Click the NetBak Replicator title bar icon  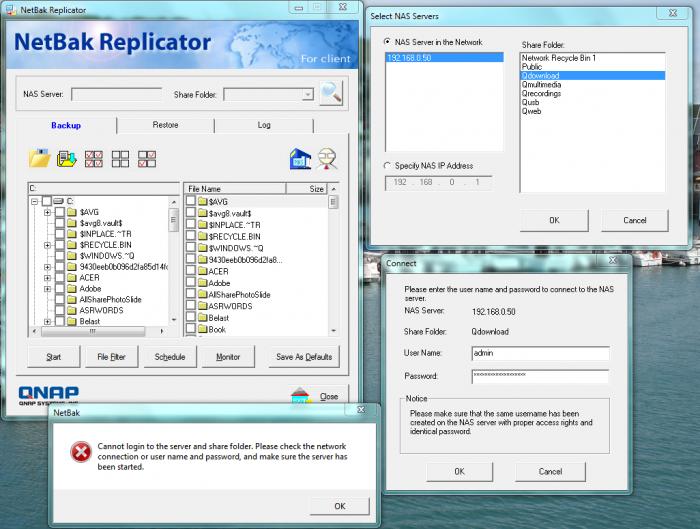click(11, 9)
